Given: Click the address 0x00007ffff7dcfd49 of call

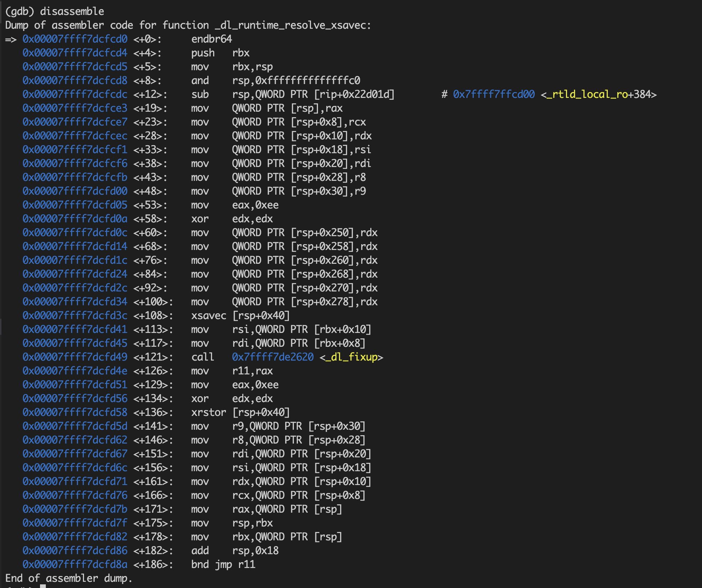Looking at the screenshot, I should tap(75, 357).
